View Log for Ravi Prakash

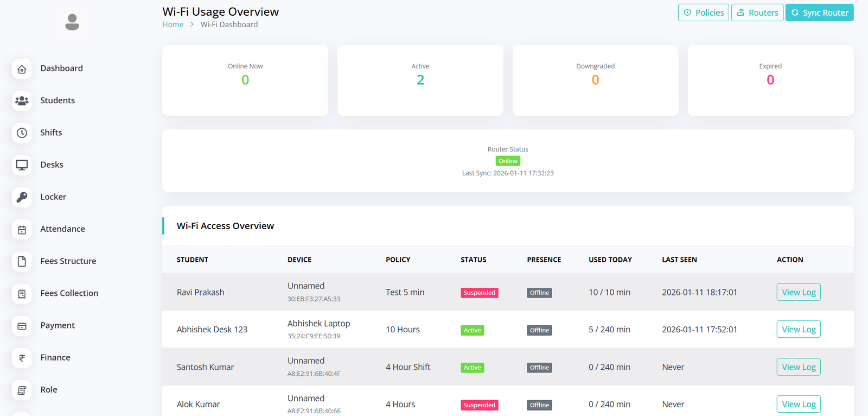(x=798, y=292)
